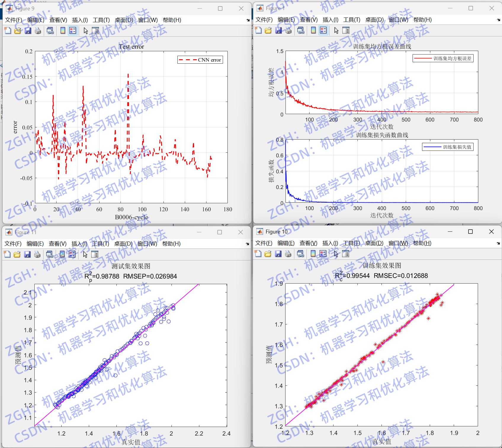Image resolution: width=502 pixels, height=448 pixels.
Task: Open Property Inspector in Figure 9
Action: tap(95, 31)
